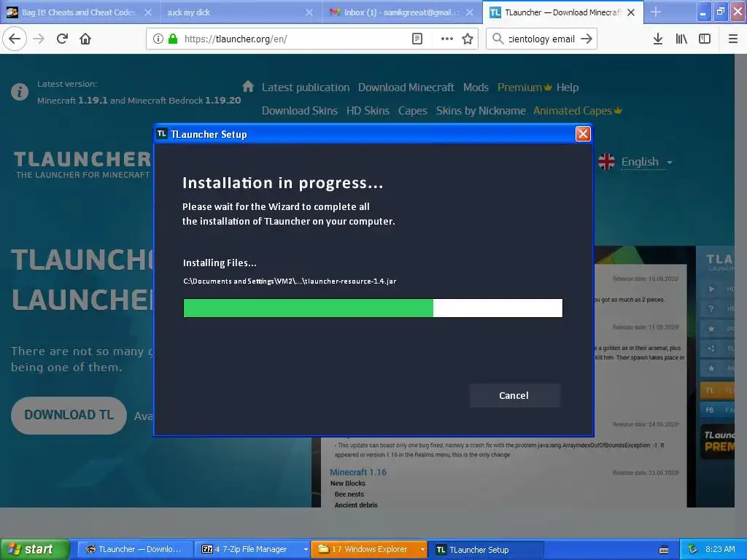Close the Bag It! Cheats tab
The width and height of the screenshot is (747, 560).
148,12
